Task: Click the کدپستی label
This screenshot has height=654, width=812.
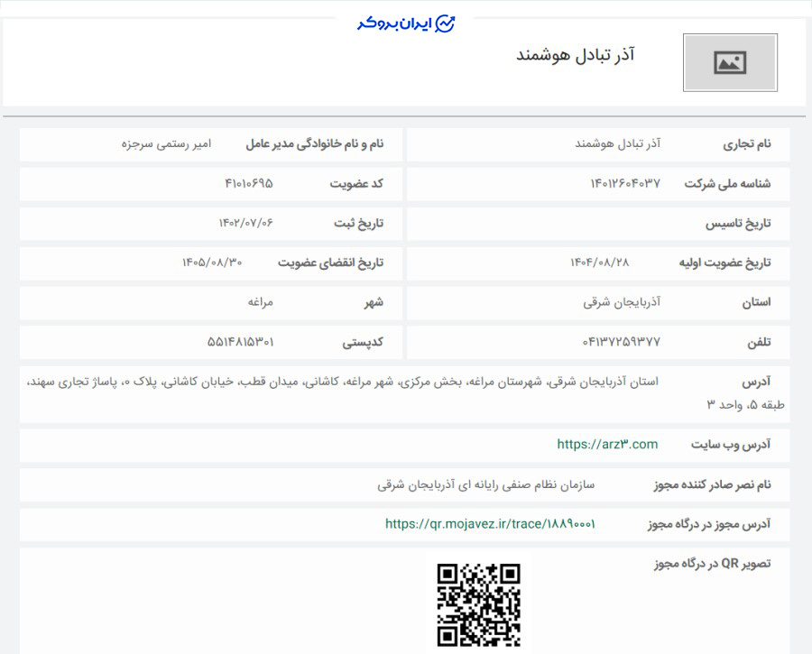Action: click(363, 342)
